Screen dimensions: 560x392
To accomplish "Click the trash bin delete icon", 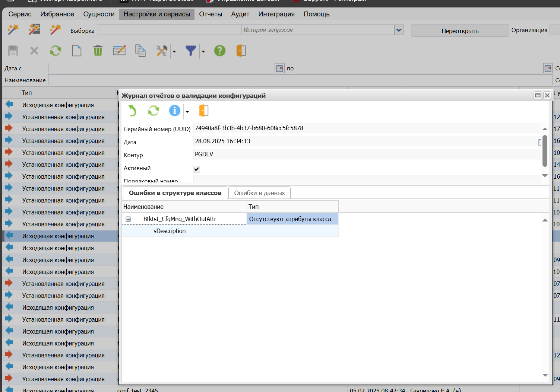I will (98, 51).
